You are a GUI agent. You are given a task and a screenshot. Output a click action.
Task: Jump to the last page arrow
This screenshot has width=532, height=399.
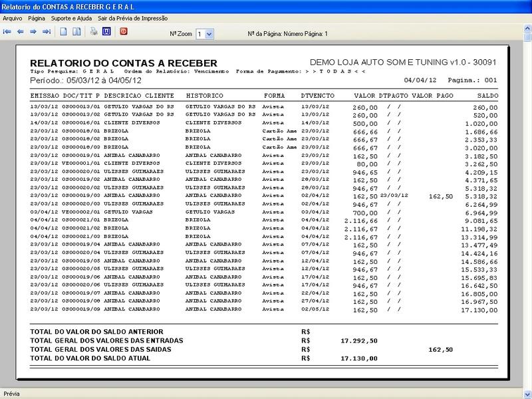click(47, 31)
